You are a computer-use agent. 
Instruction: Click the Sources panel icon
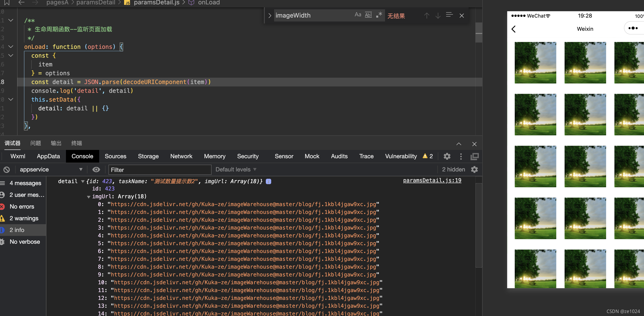[115, 156]
